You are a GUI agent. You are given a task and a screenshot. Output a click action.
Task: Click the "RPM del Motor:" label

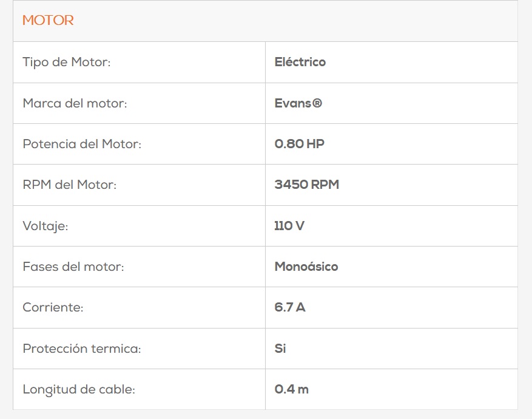coord(69,185)
